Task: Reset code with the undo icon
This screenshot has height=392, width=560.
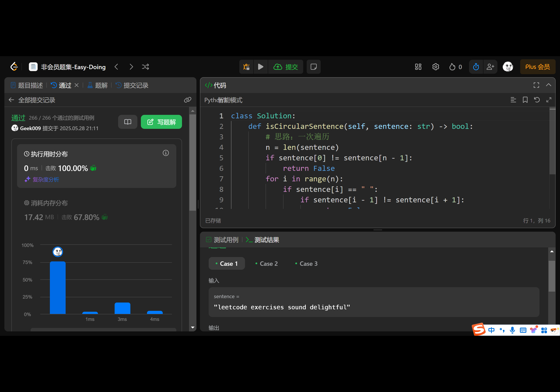Action: (537, 100)
